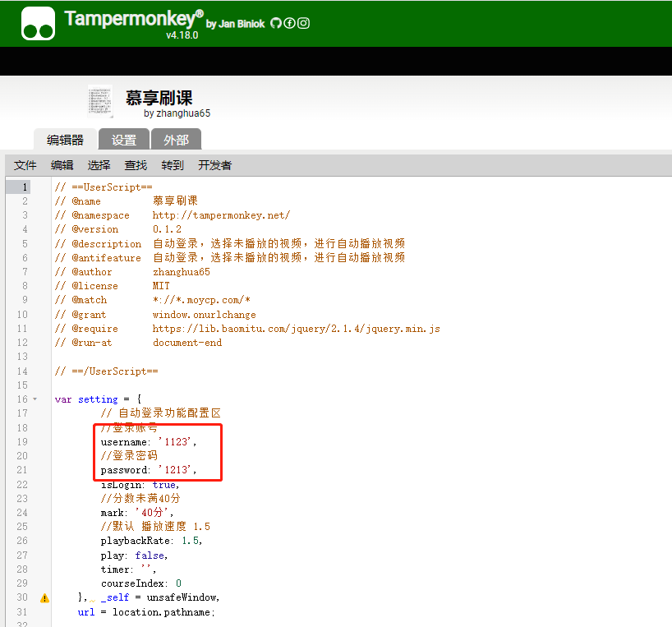Image resolution: width=672 pixels, height=627 pixels.
Task: Click the Tampermonkey title text
Action: click(x=134, y=19)
